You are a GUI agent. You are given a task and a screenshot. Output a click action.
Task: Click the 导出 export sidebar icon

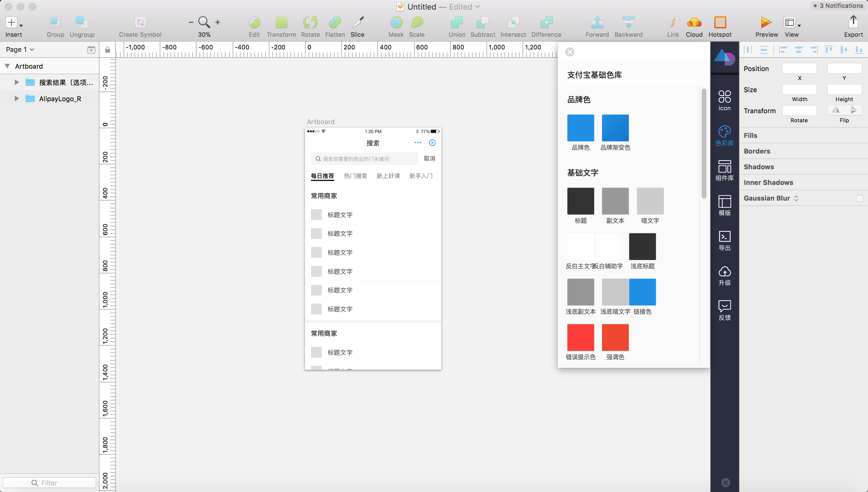pos(724,240)
